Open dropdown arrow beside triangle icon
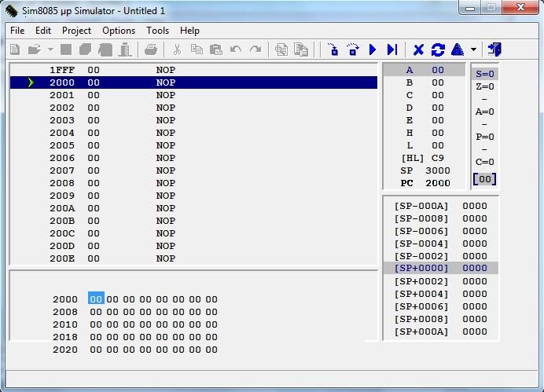Image resolution: width=544 pixels, height=392 pixels. tap(473, 49)
